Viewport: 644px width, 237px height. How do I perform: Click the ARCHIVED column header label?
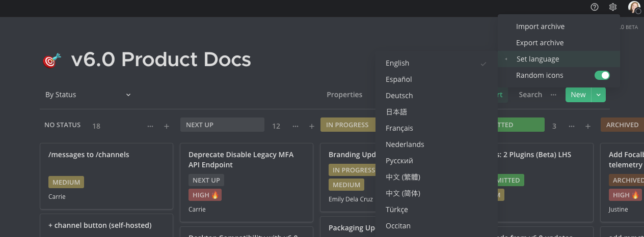(x=622, y=125)
